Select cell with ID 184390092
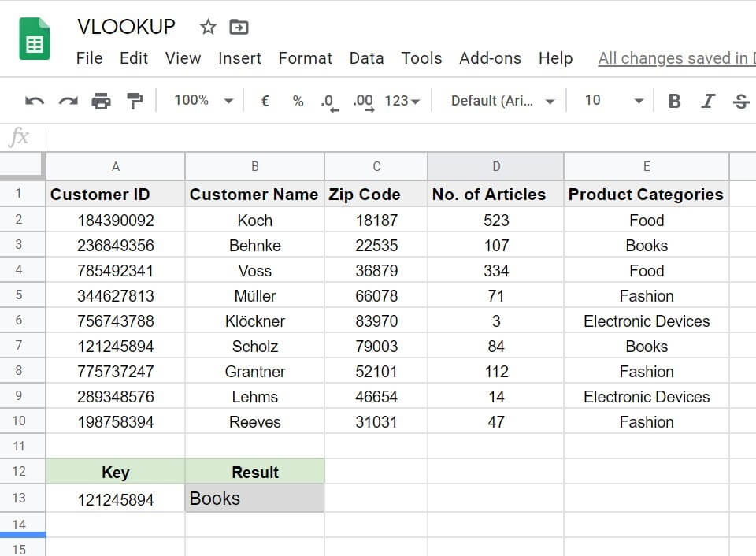The image size is (756, 556). [x=116, y=221]
